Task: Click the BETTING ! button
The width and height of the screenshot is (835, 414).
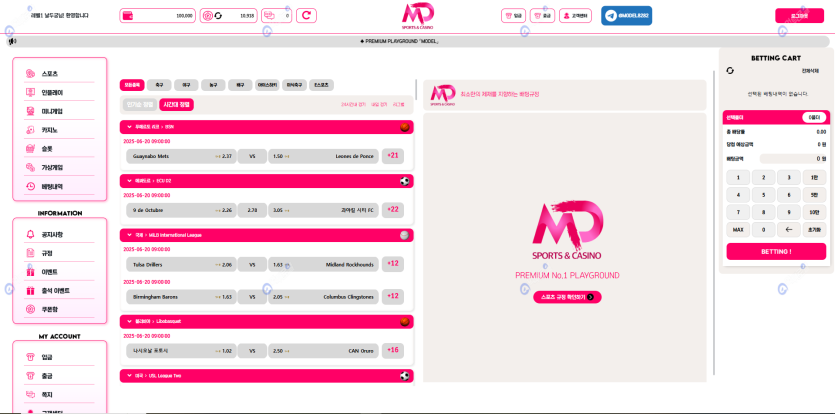Action: tap(776, 251)
